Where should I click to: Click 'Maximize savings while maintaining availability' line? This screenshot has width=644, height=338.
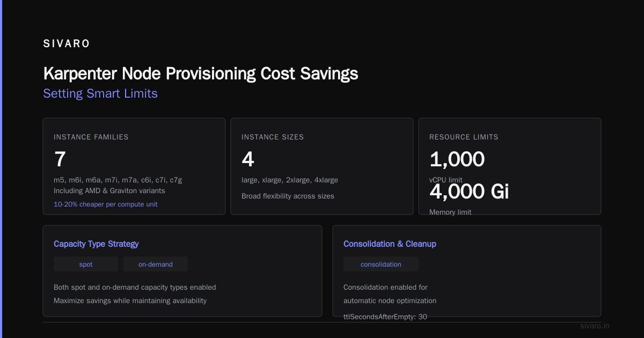point(130,300)
